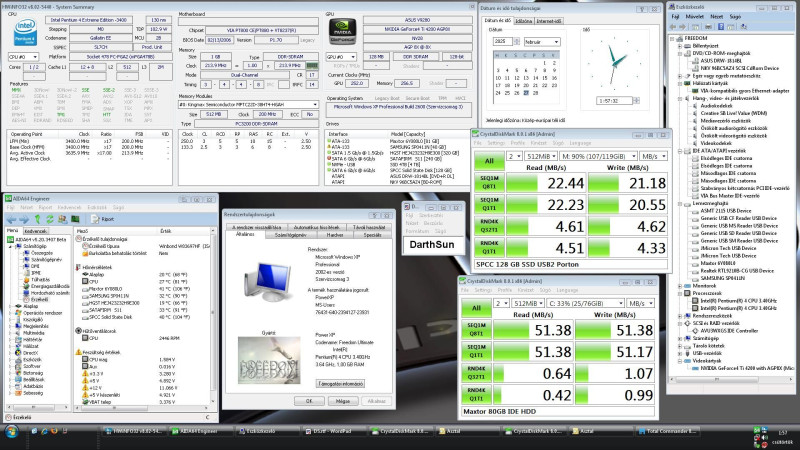Select Összegzés item in AIDA64 tree
The height and width of the screenshot is (450, 800).
pos(42,253)
